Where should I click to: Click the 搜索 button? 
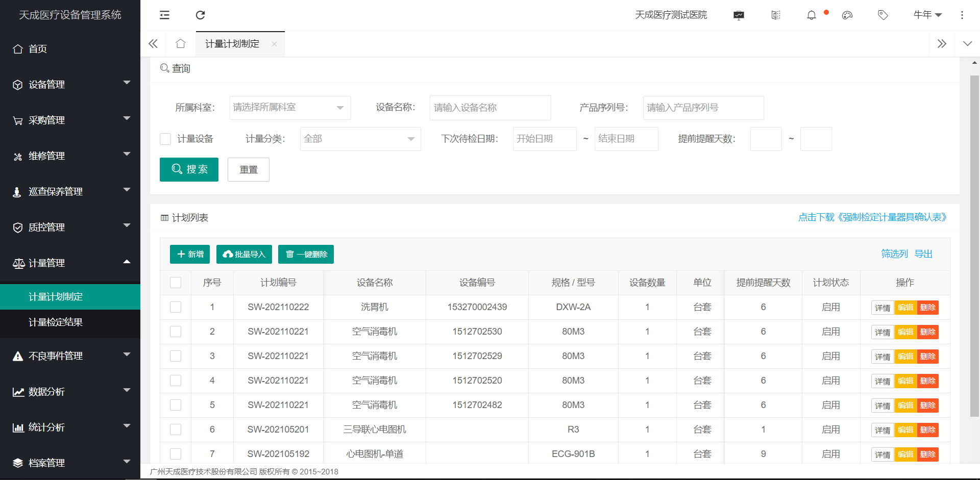click(x=189, y=169)
